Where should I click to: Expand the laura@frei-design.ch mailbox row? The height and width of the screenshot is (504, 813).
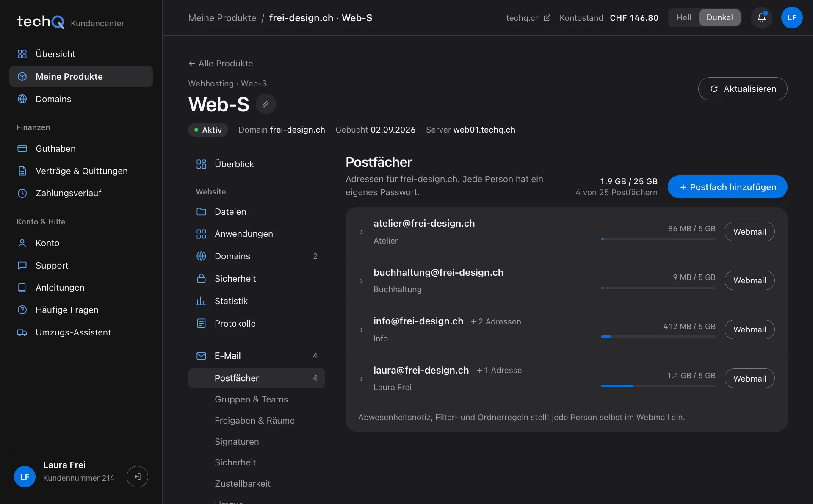[361, 379]
